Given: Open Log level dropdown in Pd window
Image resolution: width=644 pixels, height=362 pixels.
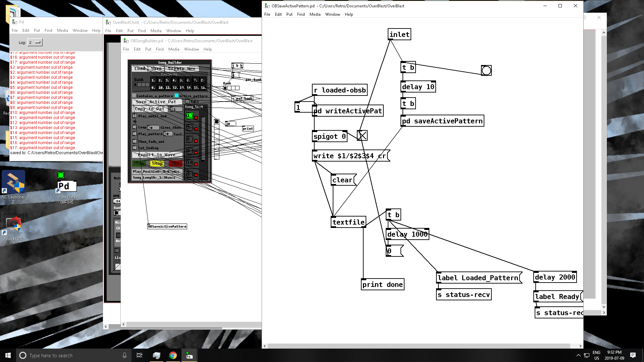Looking at the screenshot, I should 35,43.
